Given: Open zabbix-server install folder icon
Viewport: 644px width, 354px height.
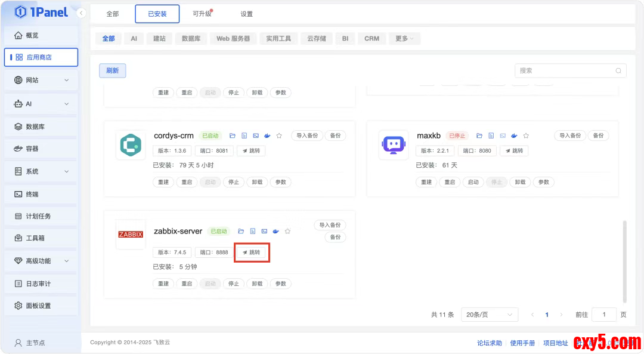Looking at the screenshot, I should click(x=241, y=231).
